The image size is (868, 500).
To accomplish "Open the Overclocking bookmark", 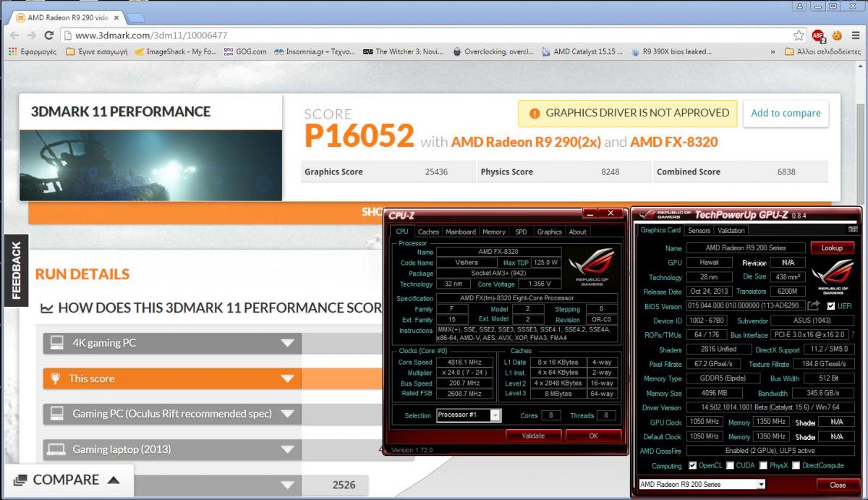I will tap(493, 51).
